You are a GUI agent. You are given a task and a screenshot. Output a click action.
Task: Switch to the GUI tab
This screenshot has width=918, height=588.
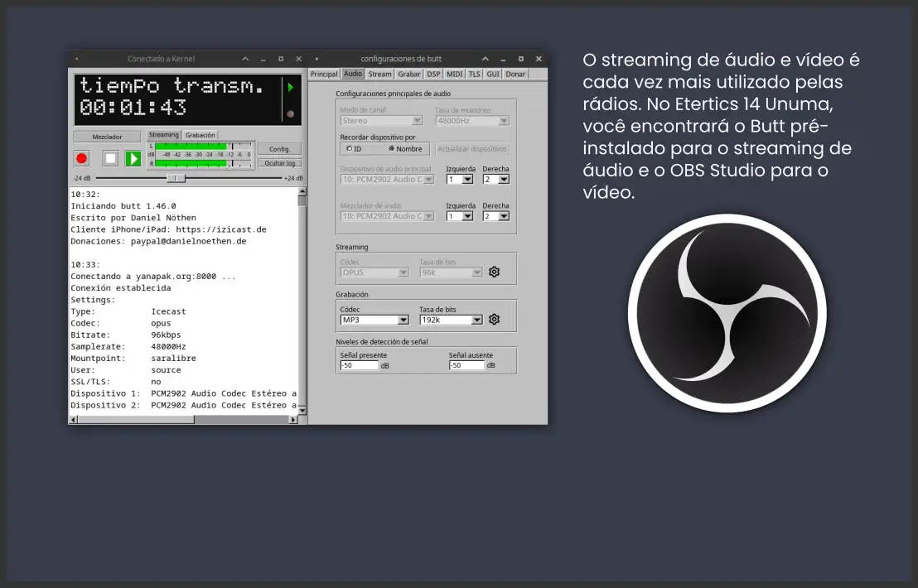click(493, 75)
